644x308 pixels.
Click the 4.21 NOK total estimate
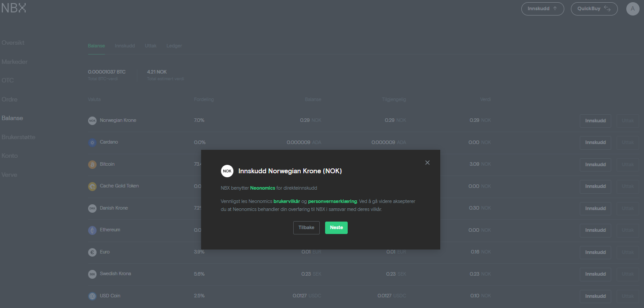click(x=157, y=72)
